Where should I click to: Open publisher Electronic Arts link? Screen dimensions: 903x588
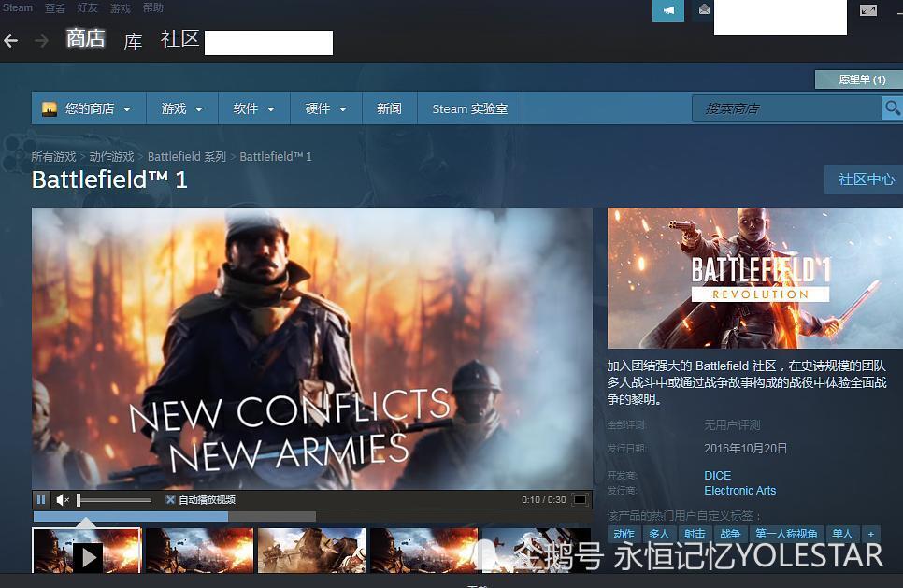[740, 490]
